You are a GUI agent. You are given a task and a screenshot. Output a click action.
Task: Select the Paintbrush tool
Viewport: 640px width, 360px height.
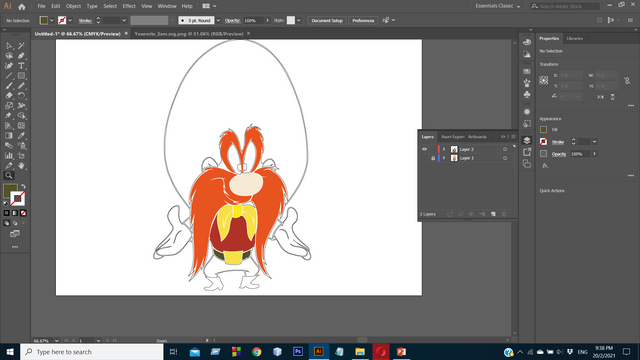(x=9, y=86)
